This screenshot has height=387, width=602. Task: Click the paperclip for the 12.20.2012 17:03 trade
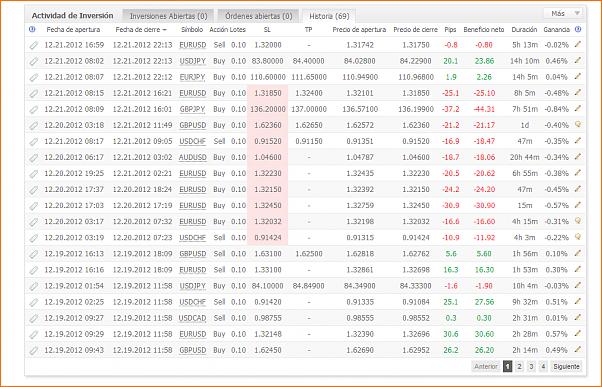[x=34, y=206]
